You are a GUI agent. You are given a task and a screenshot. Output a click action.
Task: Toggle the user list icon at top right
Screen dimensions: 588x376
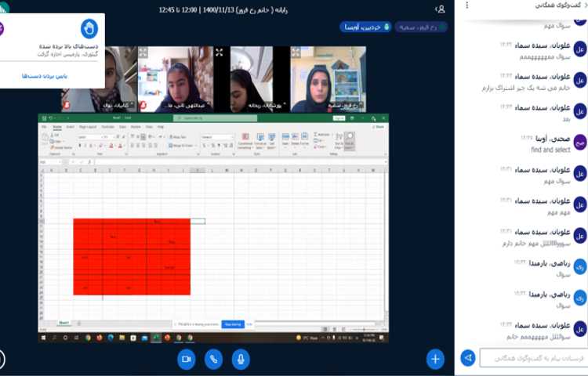coord(441,9)
